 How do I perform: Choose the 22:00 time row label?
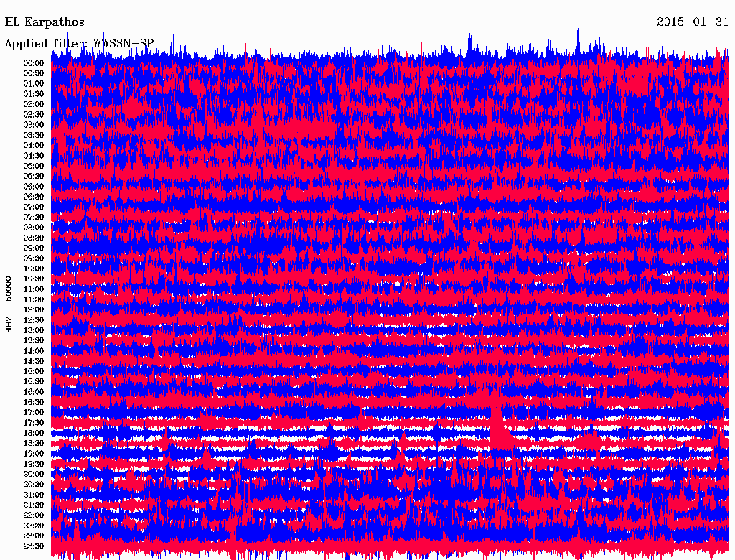click(34, 515)
